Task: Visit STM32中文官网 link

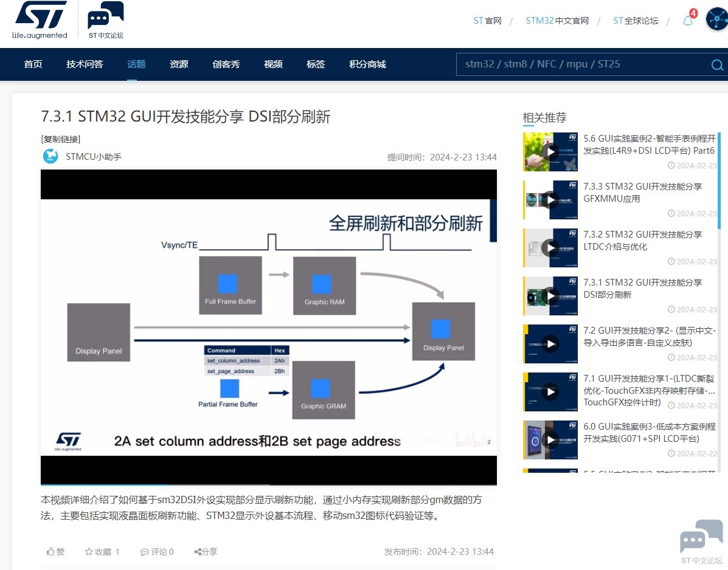Action: 557,21
